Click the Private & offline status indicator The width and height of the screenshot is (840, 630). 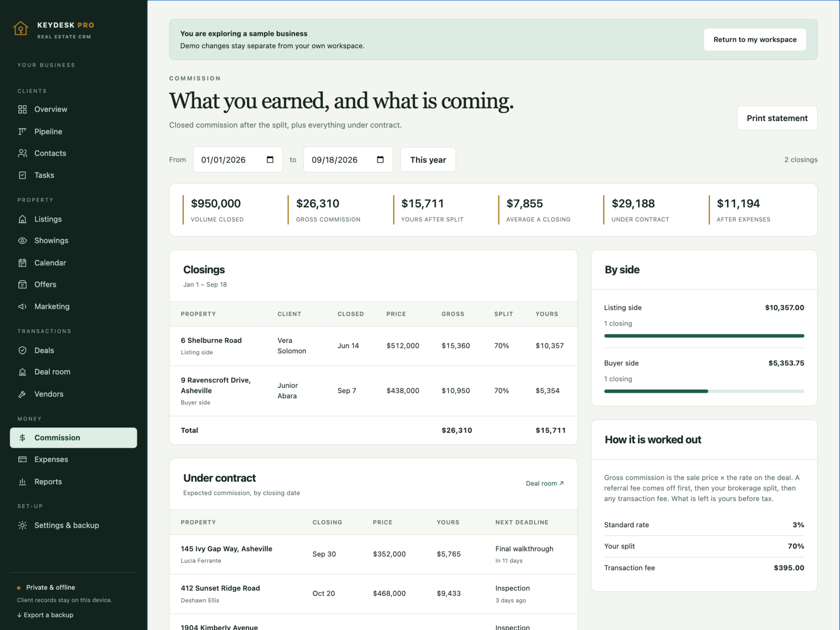tap(46, 587)
